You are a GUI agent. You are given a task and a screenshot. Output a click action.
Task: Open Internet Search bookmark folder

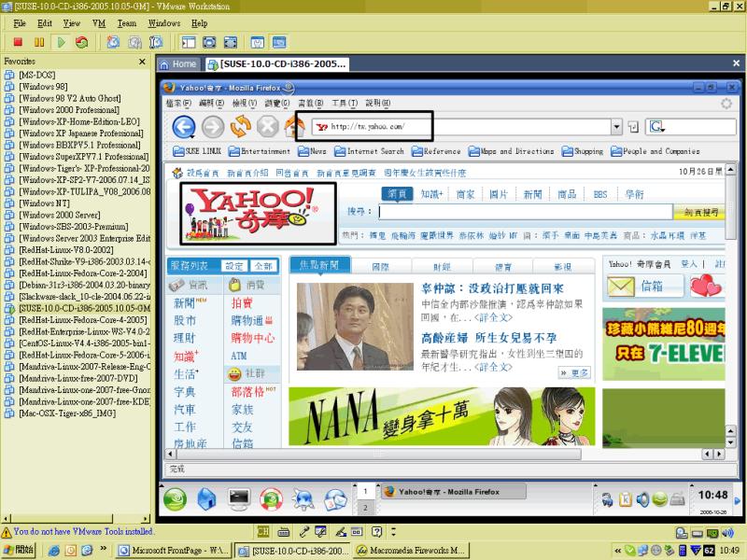pos(369,151)
